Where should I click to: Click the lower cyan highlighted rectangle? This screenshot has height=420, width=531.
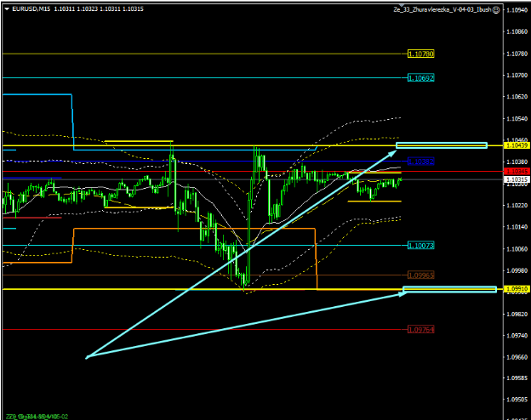(449, 290)
